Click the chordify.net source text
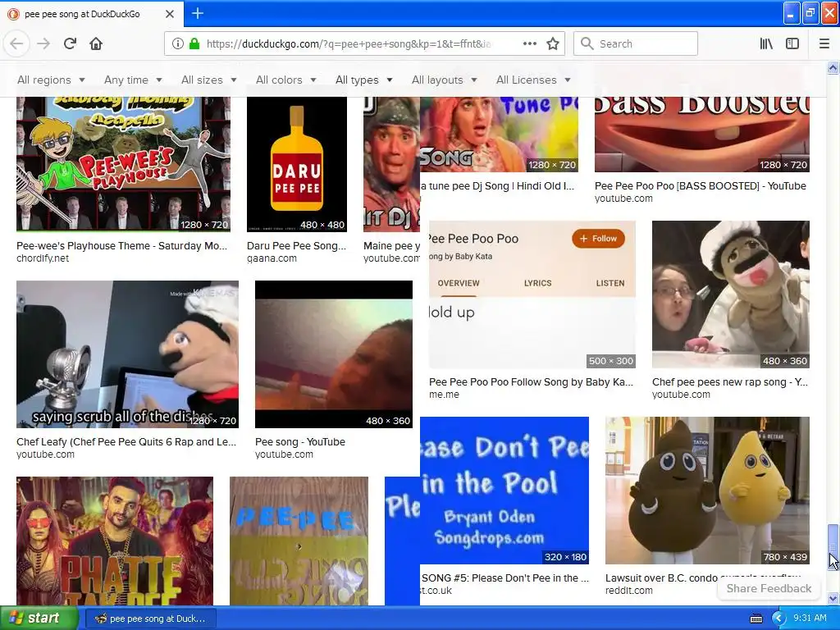Image resolution: width=840 pixels, height=630 pixels. (x=43, y=258)
